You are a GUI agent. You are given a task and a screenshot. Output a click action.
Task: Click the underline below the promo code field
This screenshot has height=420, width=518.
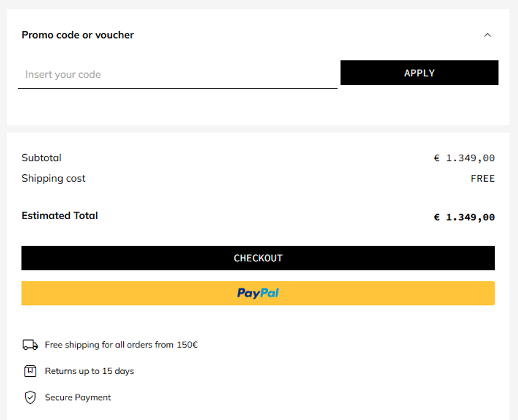tap(177, 89)
